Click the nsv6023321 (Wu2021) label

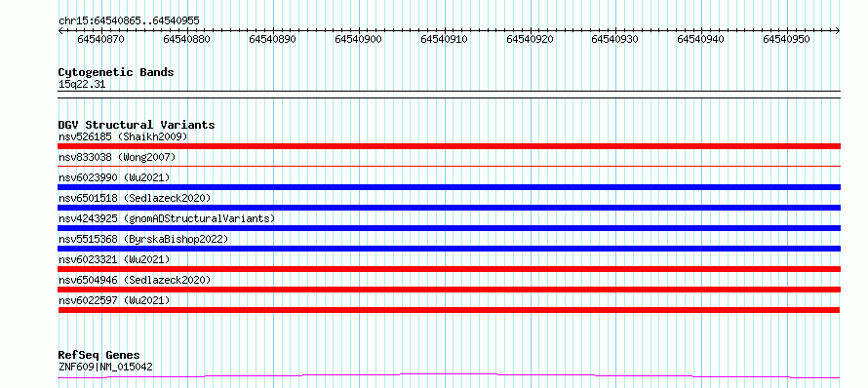coord(114,259)
